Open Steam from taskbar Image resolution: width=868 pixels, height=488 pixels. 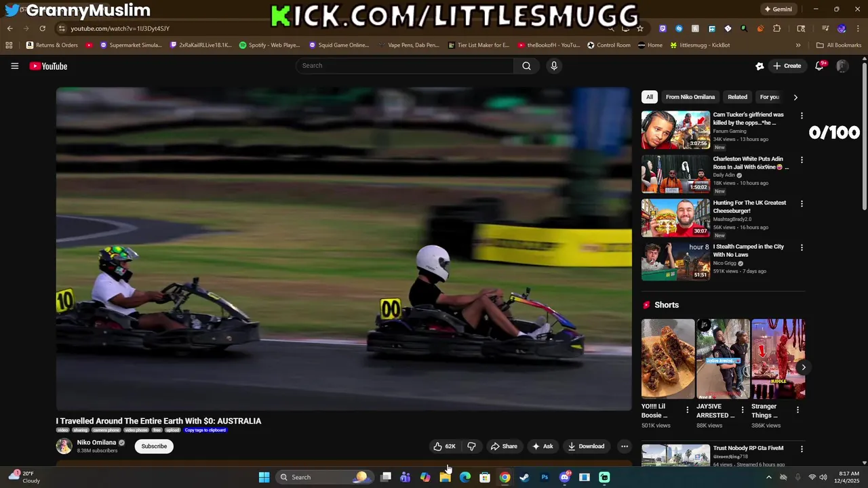pyautogui.click(x=524, y=477)
